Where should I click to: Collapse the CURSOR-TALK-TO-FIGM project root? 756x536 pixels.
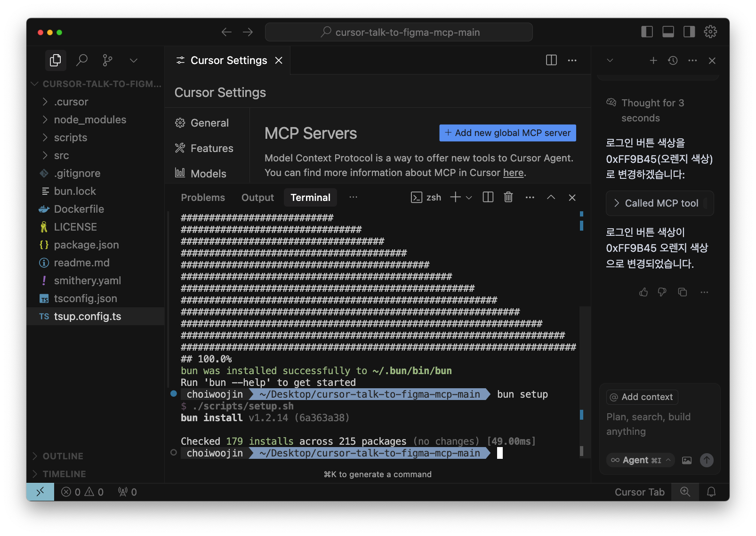pyautogui.click(x=96, y=84)
